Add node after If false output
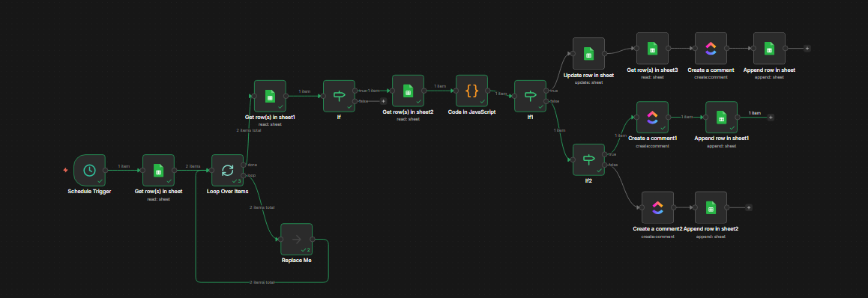 point(383,101)
